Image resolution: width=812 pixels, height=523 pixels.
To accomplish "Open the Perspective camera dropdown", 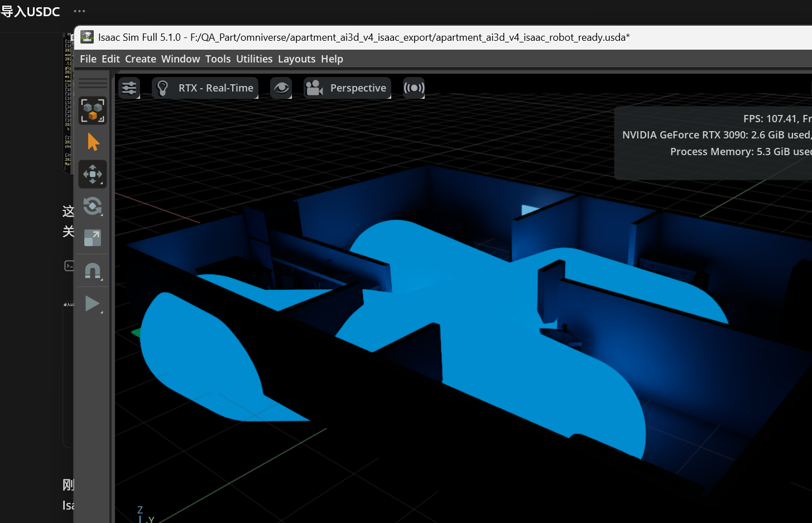I will [x=347, y=88].
